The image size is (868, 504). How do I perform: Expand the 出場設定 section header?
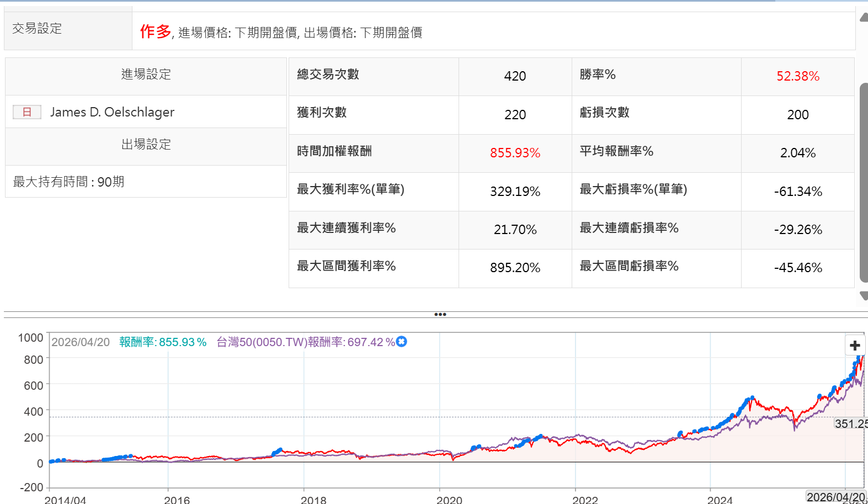pos(146,145)
